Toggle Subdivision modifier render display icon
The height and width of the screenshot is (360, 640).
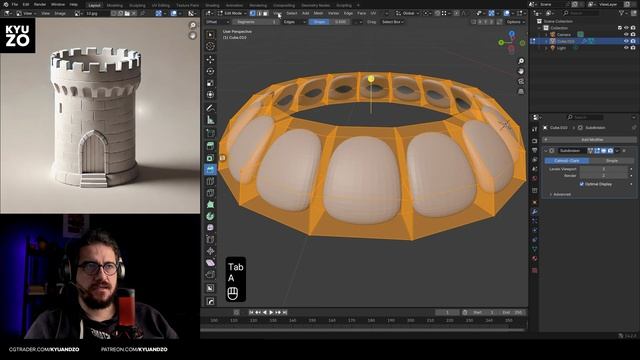click(x=610, y=151)
